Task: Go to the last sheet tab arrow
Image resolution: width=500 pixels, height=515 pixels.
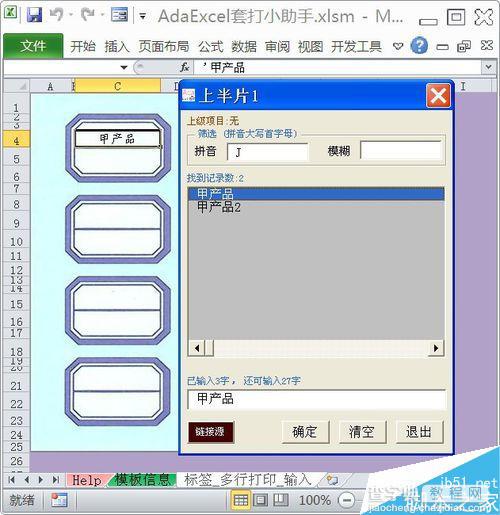Action: [56, 480]
